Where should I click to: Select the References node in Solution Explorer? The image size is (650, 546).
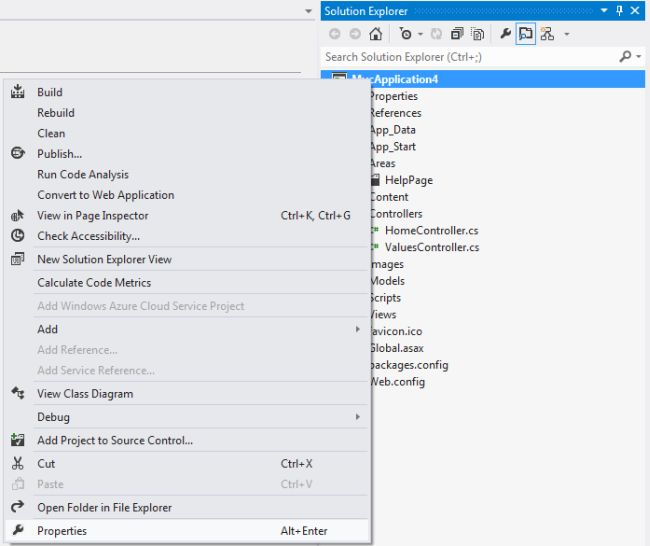coord(395,113)
